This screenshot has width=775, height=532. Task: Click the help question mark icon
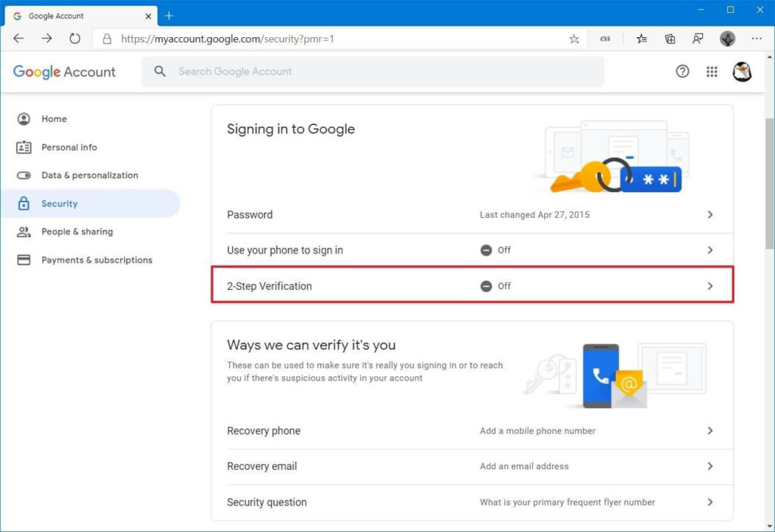[x=683, y=71]
